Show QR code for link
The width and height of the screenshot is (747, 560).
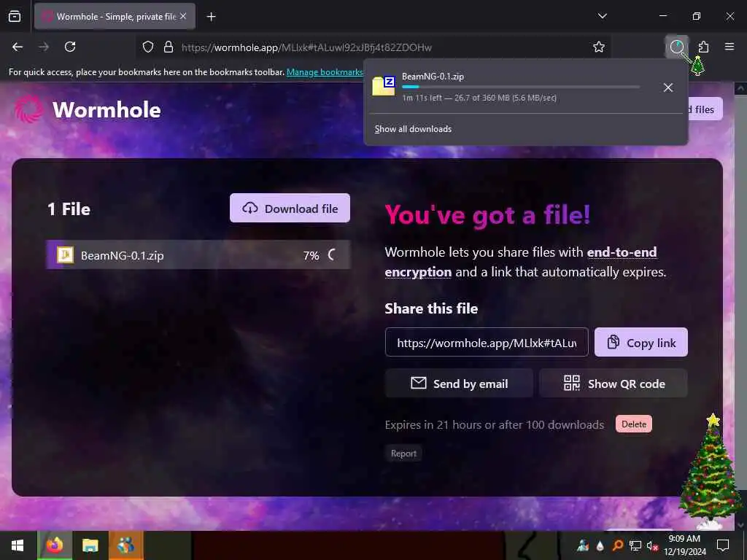click(614, 384)
